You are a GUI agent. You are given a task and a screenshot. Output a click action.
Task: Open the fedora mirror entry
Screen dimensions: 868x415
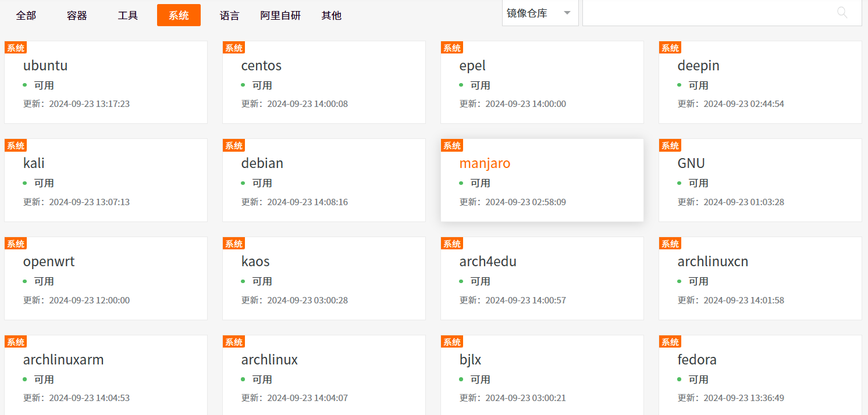pyautogui.click(x=697, y=360)
